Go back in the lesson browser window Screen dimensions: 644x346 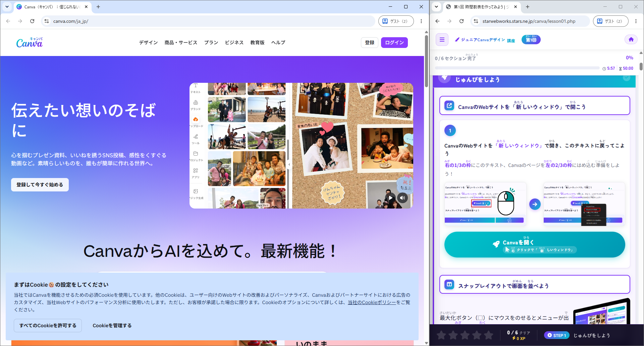click(437, 21)
